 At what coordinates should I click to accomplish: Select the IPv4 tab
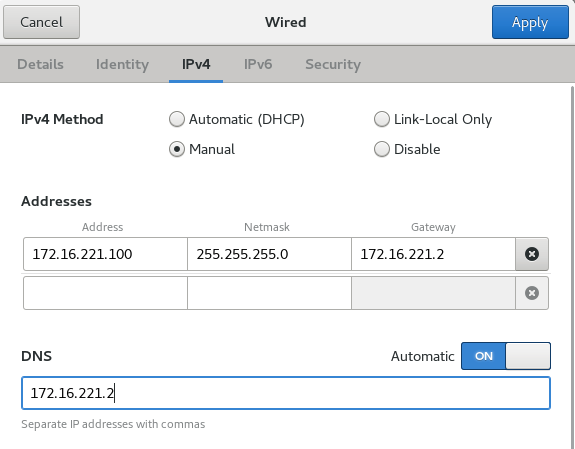pos(196,64)
